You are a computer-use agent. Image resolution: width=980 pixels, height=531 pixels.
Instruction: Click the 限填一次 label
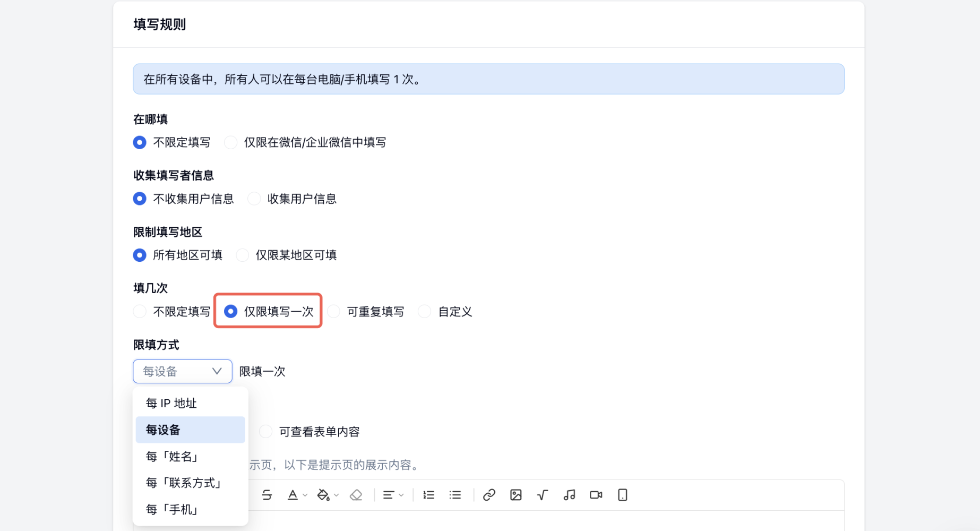point(262,371)
